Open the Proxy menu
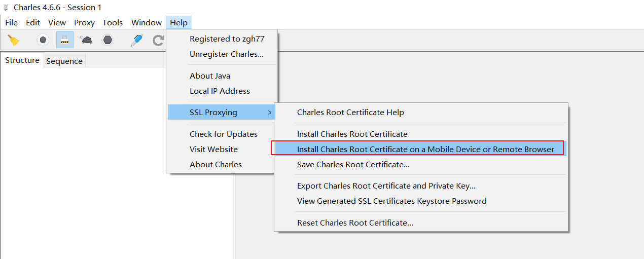 tap(84, 22)
